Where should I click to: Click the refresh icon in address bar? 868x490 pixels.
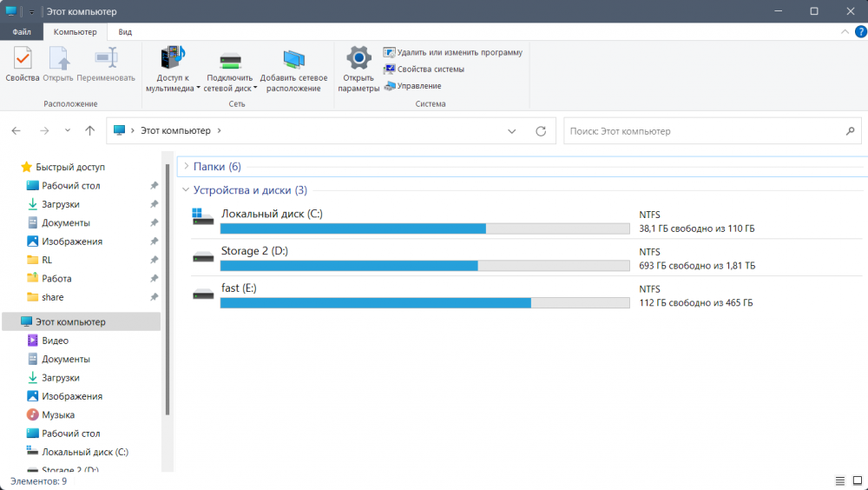[x=541, y=131]
